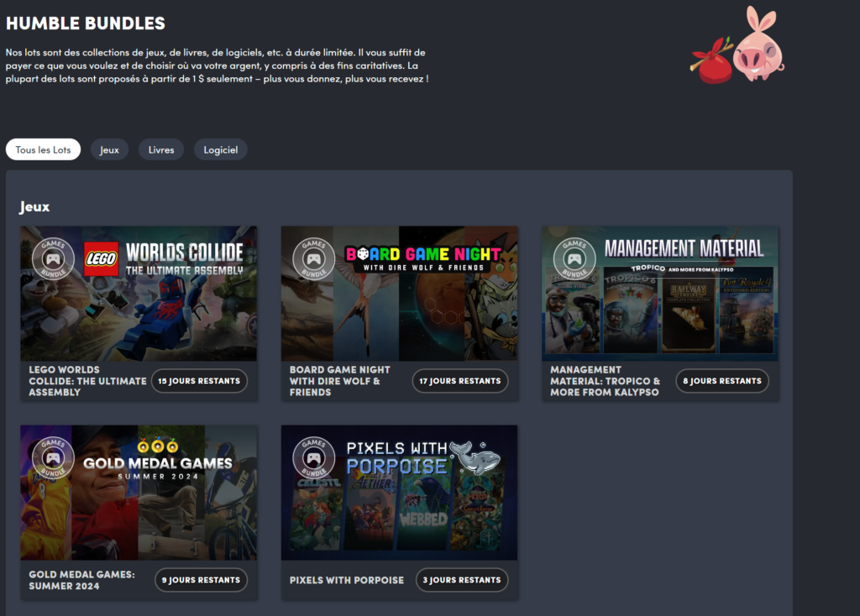860x616 pixels.
Task: Open LEGO Worlds Collide: The Ultimate Assembly title
Action: 87,381
